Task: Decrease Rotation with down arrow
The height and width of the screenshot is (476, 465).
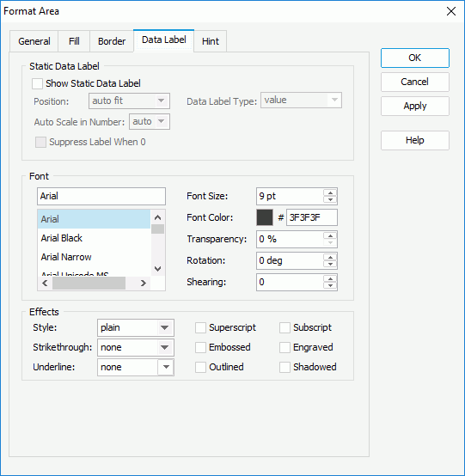Action: [330, 265]
